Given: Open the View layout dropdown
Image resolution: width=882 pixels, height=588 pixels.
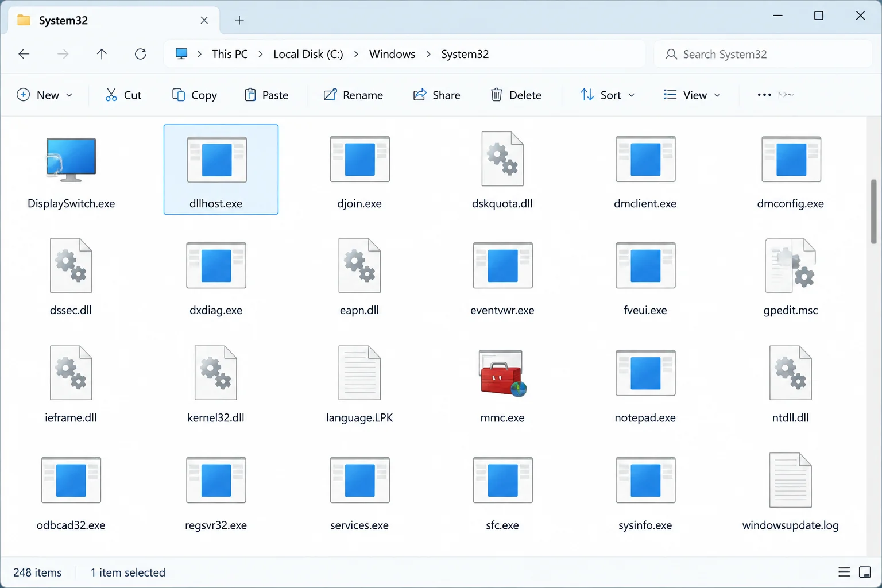Looking at the screenshot, I should point(691,95).
